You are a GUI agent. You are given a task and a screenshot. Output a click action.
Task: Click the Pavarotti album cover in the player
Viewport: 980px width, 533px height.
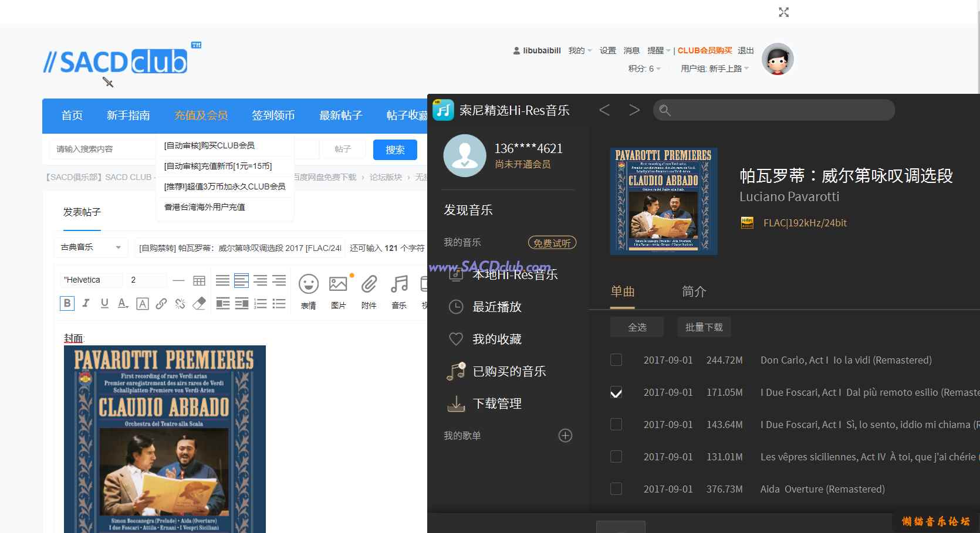(664, 201)
